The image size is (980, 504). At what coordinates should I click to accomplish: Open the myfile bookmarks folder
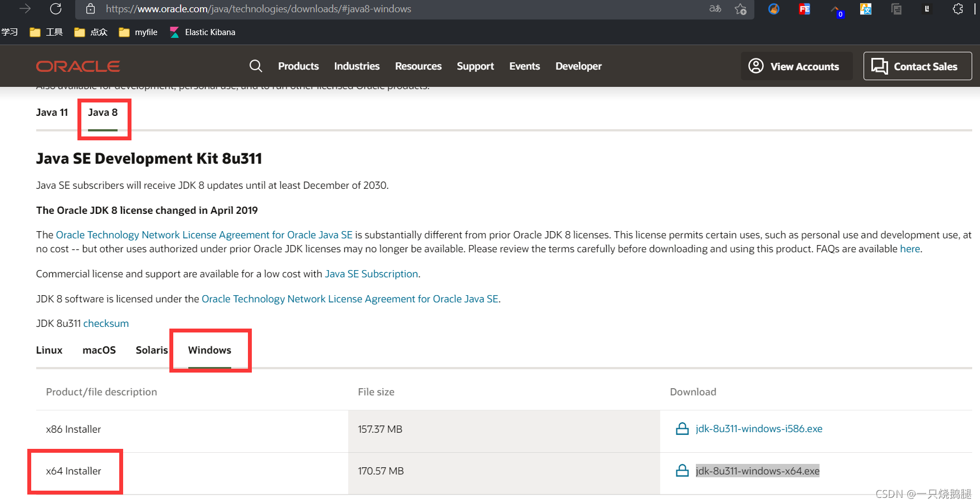pyautogui.click(x=138, y=32)
